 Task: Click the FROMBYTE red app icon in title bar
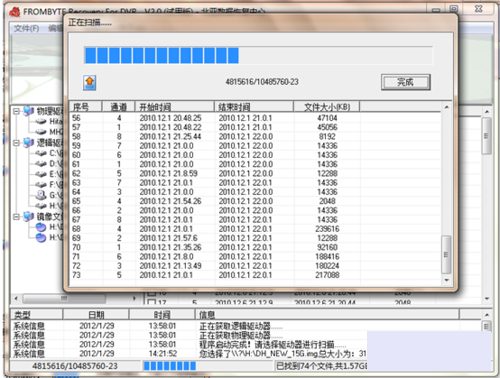pos(15,12)
